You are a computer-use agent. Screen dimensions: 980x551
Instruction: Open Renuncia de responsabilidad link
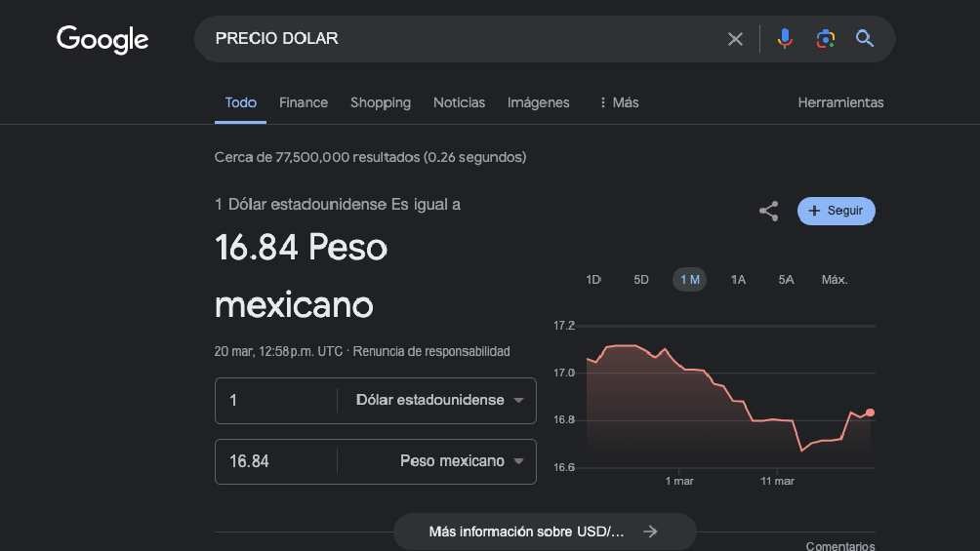coord(431,351)
